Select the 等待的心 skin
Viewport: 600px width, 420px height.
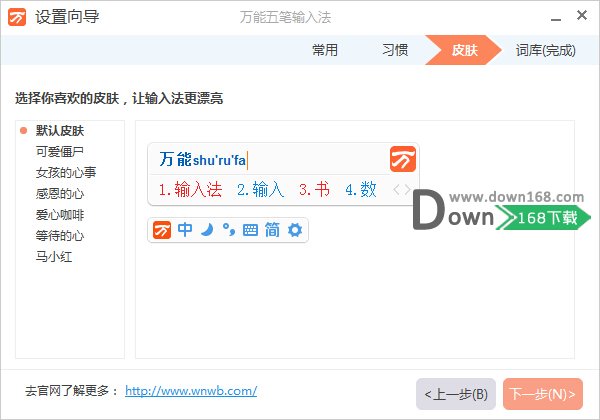(x=60, y=236)
